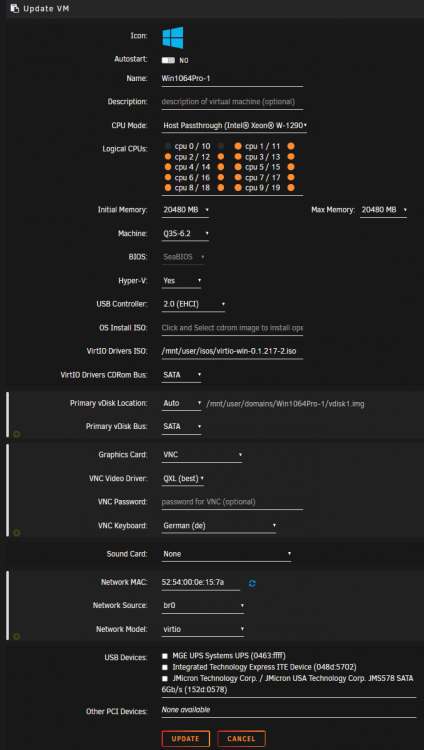This screenshot has height=750, width=424.
Task: Disable cpu 4 dot before 'cpu 4 / 14'
Action: (x=167, y=167)
